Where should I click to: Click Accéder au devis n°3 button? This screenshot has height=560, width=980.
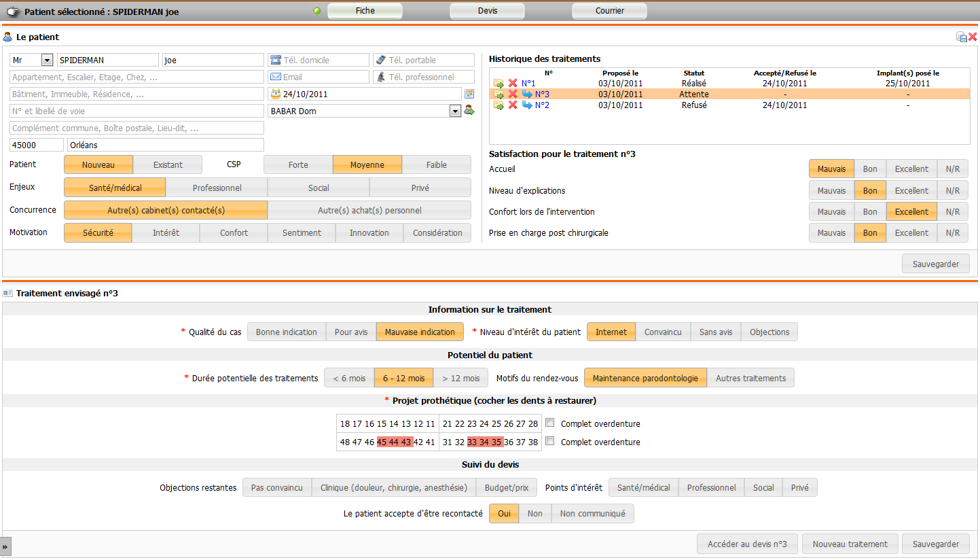[x=747, y=544]
